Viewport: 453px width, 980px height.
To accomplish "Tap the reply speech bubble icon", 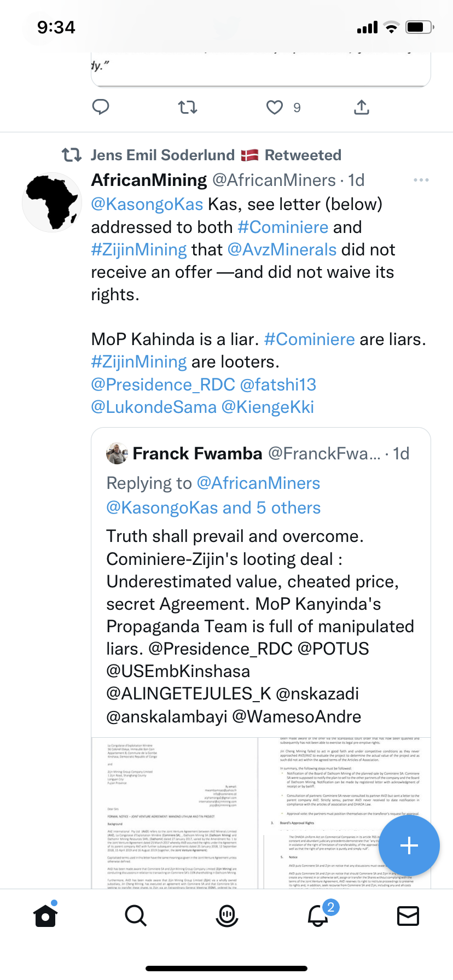I will coord(101,107).
